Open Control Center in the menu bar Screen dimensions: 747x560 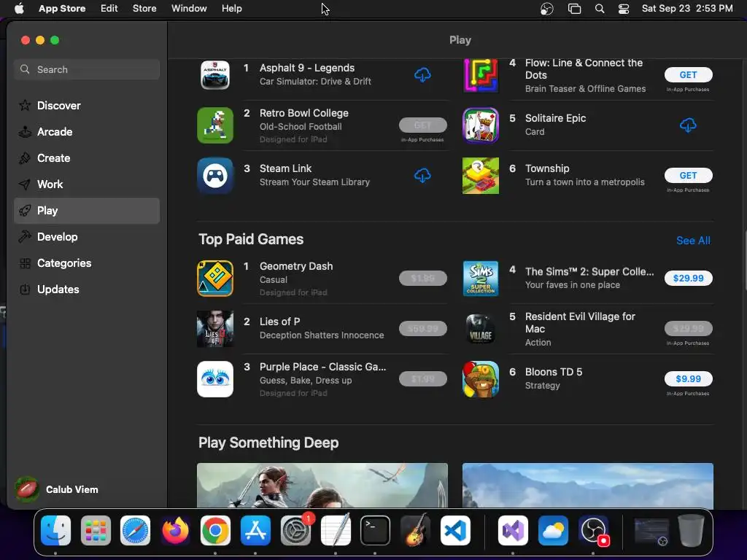click(624, 9)
